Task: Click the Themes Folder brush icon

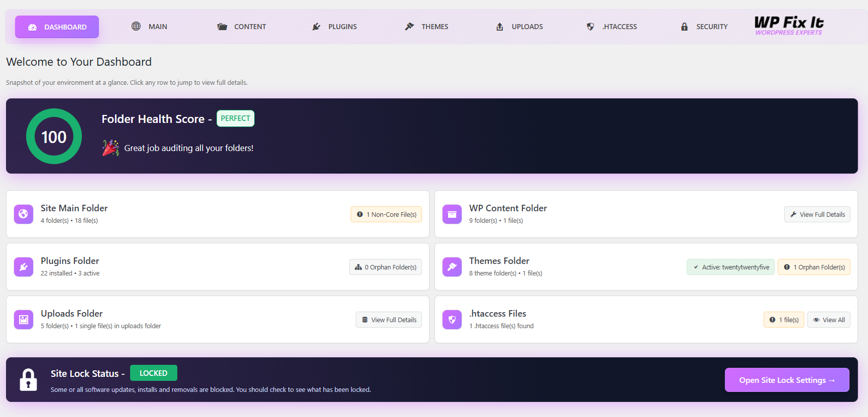Action: point(452,267)
